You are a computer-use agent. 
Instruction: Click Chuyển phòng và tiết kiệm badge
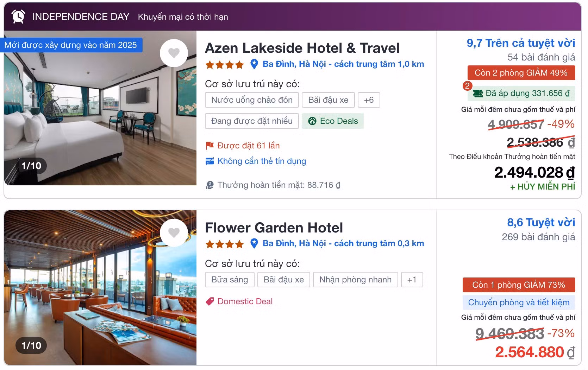point(519,302)
